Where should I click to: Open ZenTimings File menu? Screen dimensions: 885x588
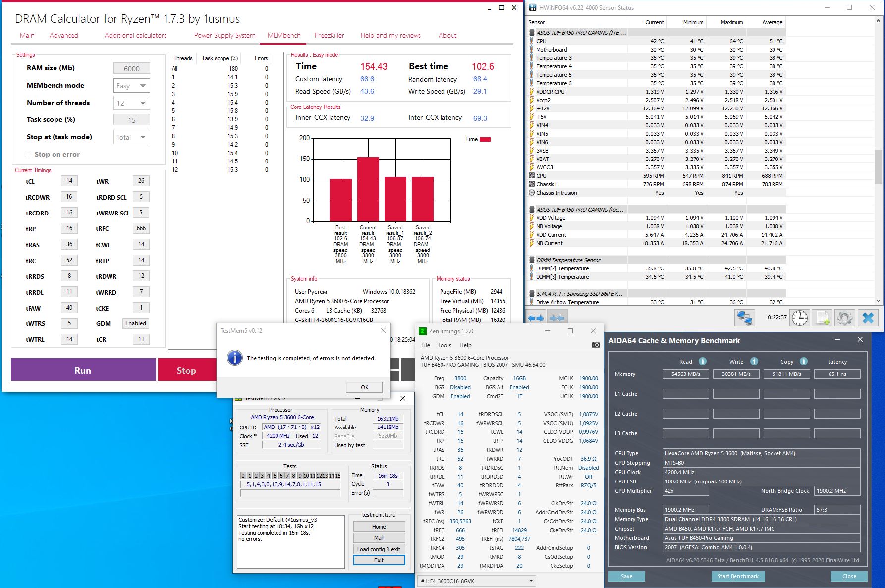[x=426, y=345]
